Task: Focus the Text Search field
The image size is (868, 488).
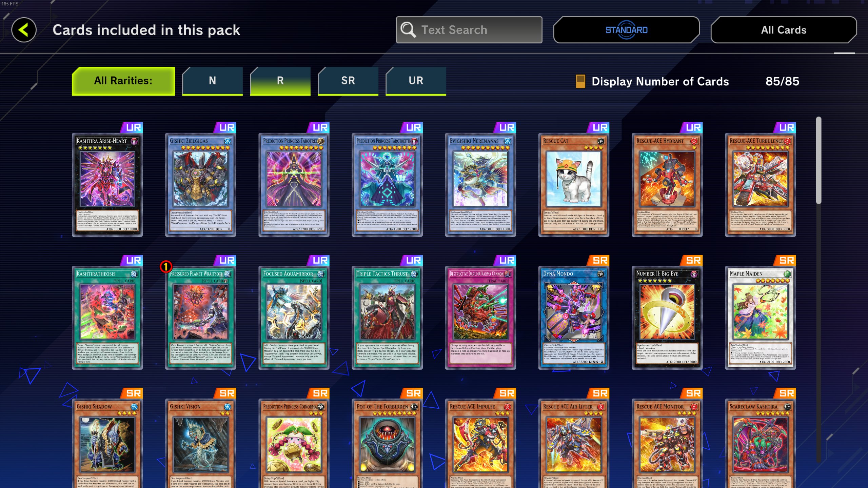Action: tap(469, 30)
